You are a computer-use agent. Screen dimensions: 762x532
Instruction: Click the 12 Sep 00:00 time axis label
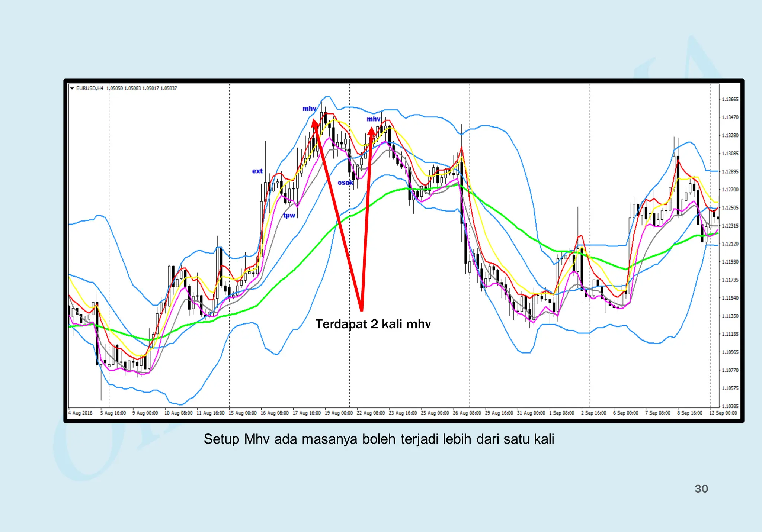click(723, 413)
